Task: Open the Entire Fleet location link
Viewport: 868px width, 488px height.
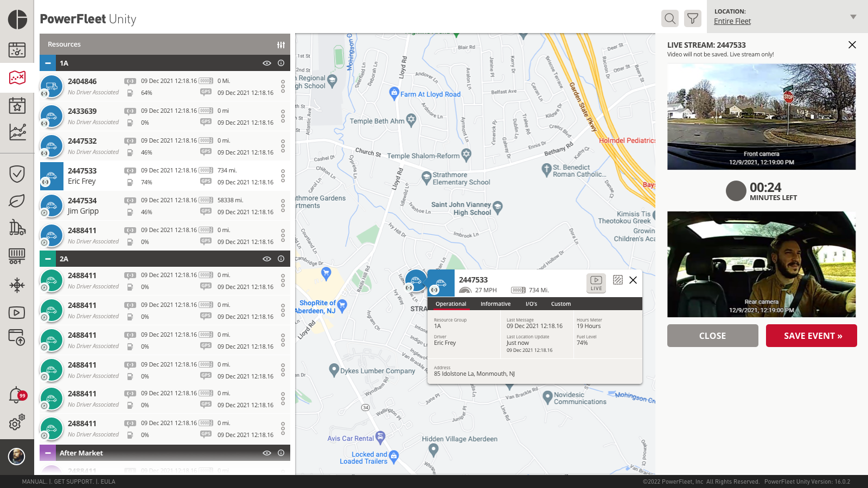Action: [732, 21]
